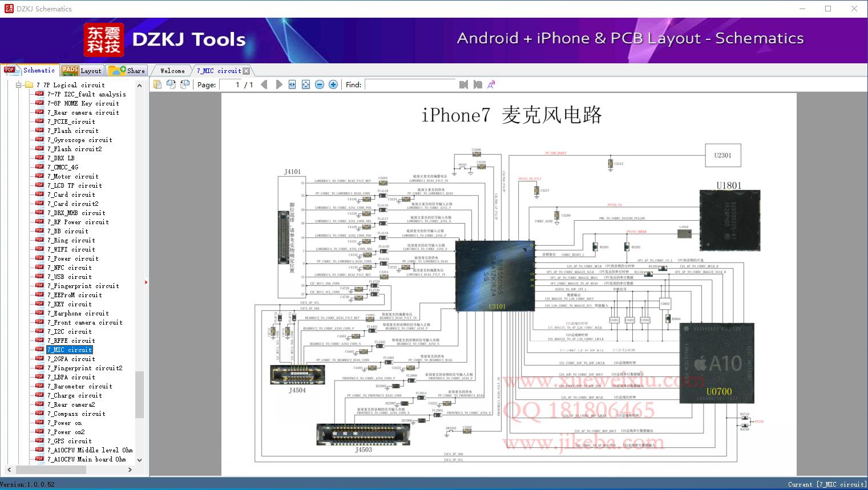Go to the previous page
The image size is (868, 490).
(x=264, y=84)
